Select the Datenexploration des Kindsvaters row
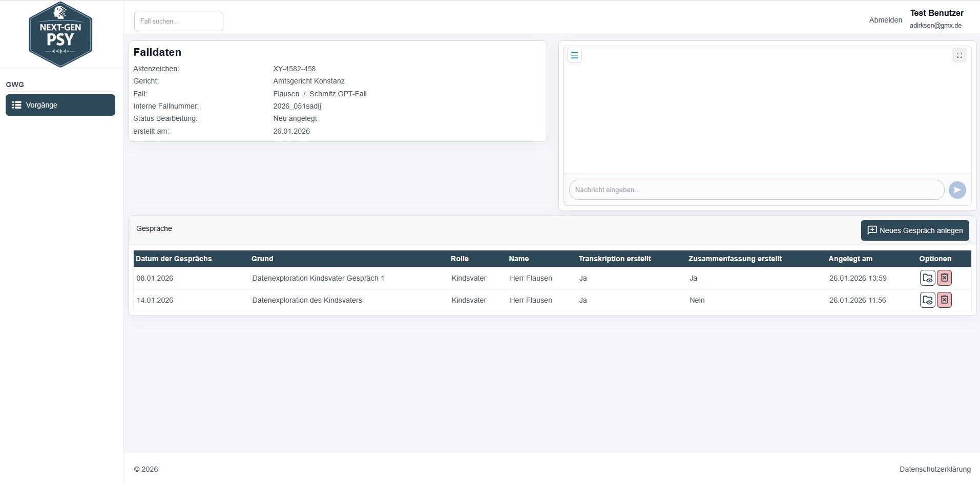The image size is (980, 485). (x=307, y=300)
